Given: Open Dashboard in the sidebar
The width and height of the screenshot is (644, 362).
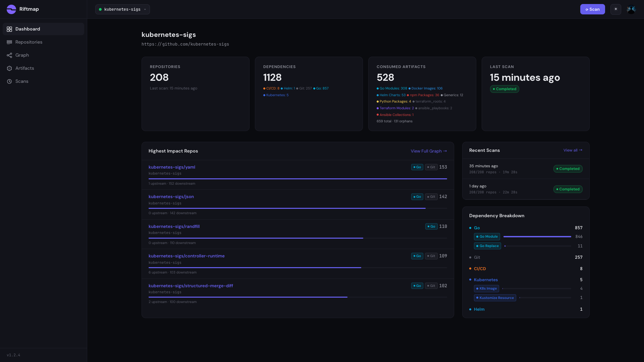Looking at the screenshot, I should point(43,29).
